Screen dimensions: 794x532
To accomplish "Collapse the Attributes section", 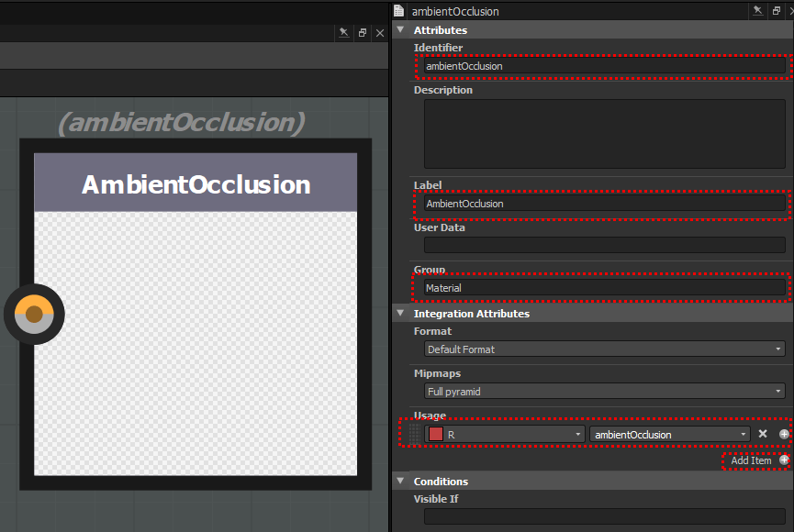I will [399, 29].
